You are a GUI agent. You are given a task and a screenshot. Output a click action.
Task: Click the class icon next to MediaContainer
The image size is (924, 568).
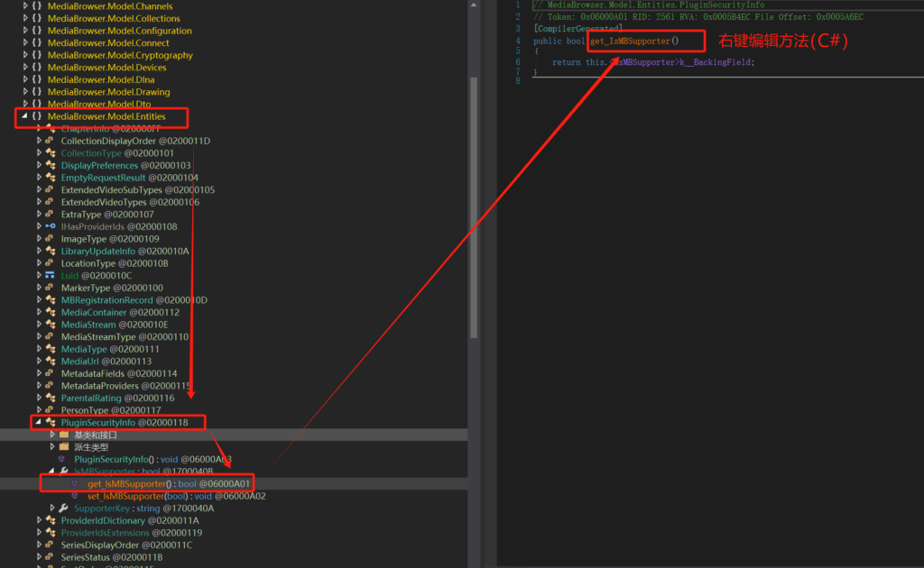pyautogui.click(x=51, y=313)
